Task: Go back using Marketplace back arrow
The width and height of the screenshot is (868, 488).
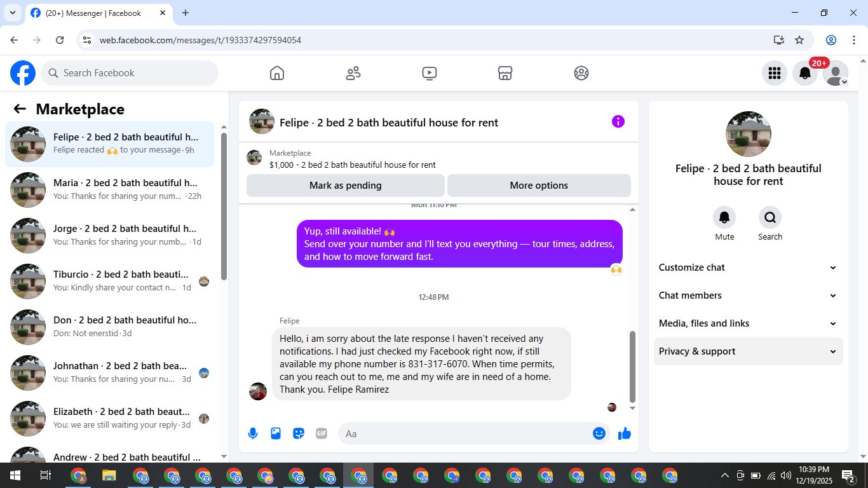Action: point(20,109)
